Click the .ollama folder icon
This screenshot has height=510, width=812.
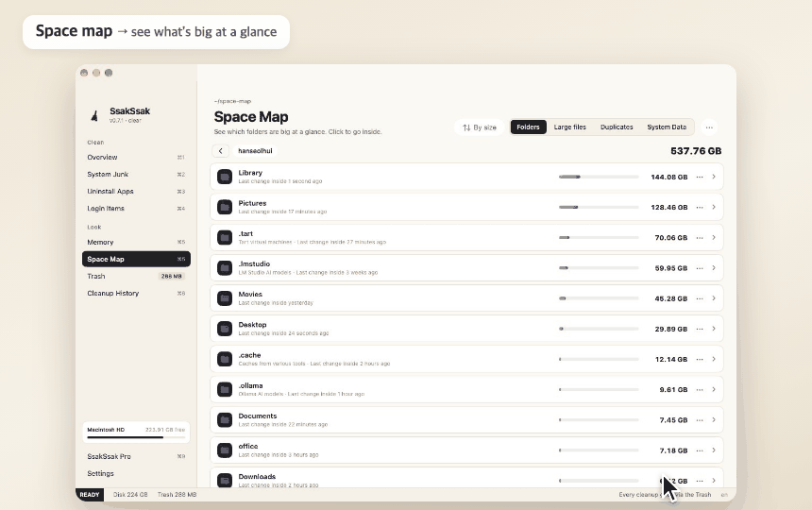click(x=225, y=389)
